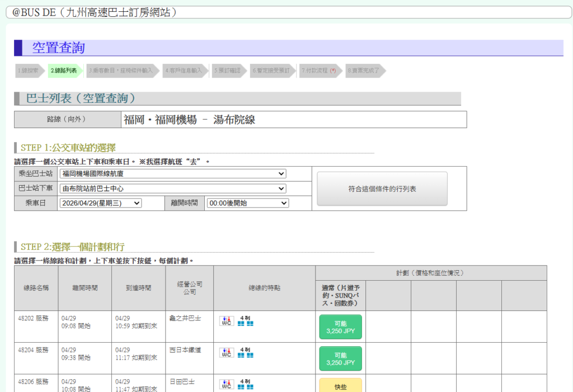Click the WC toilet icon for service 48206

pyautogui.click(x=226, y=384)
